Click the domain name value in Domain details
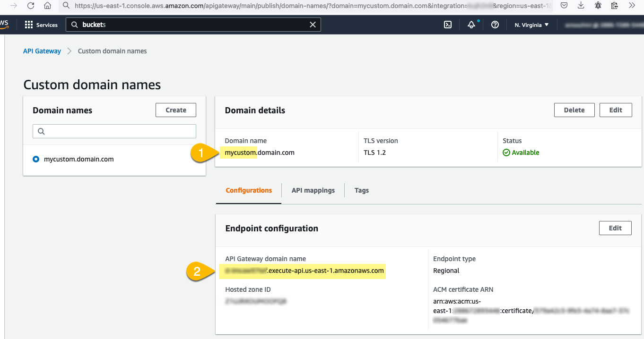This screenshot has height=339, width=644. [260, 153]
